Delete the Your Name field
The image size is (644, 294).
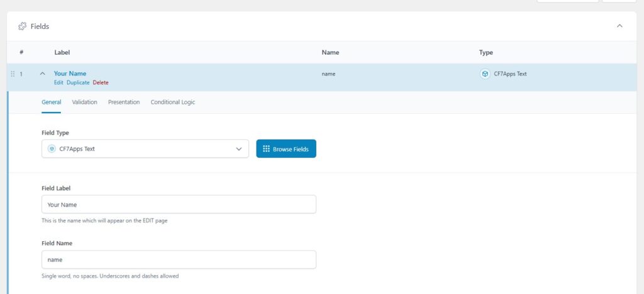click(101, 82)
